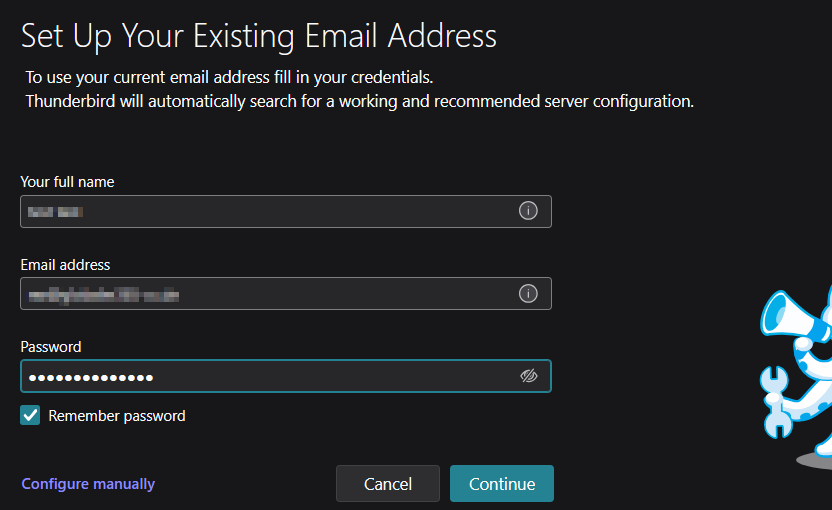Click the 'Email address' label
The width and height of the screenshot is (832, 510).
(x=65, y=265)
